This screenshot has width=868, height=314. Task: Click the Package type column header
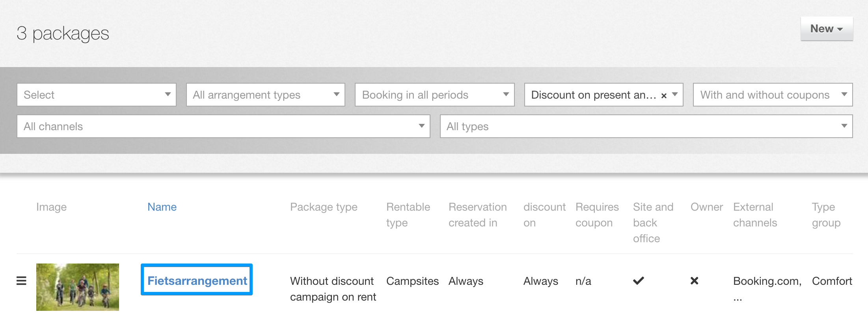(324, 207)
